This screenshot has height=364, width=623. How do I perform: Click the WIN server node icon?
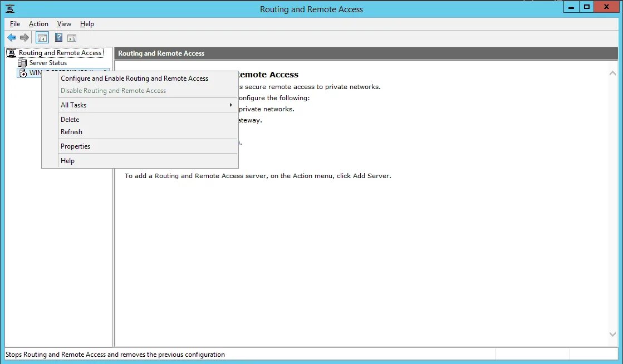tap(23, 73)
